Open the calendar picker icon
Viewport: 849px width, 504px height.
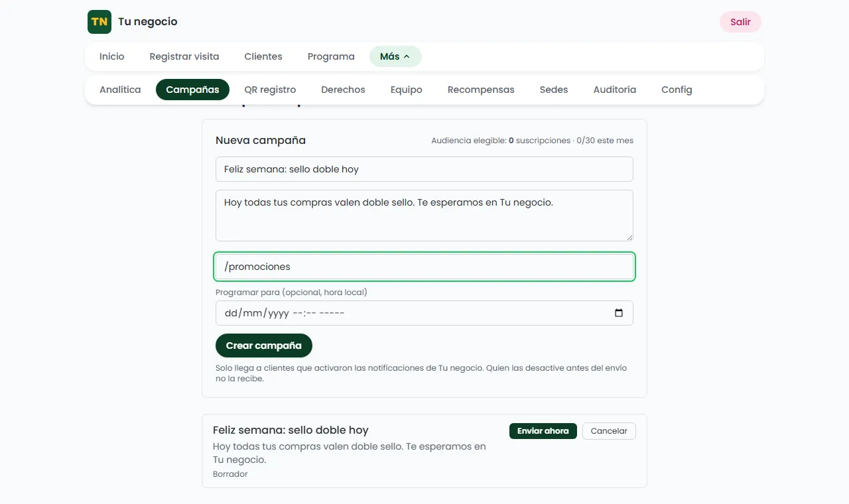619,313
